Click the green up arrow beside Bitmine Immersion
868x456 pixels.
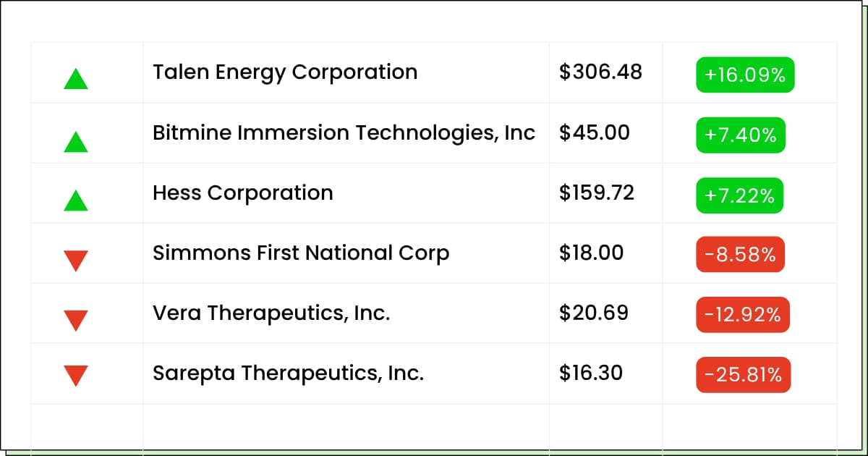click(x=75, y=141)
